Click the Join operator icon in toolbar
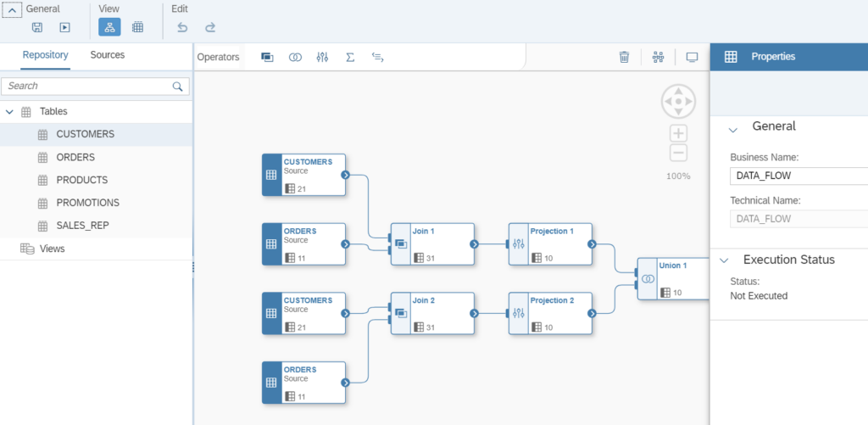This screenshot has width=868, height=425. click(267, 58)
